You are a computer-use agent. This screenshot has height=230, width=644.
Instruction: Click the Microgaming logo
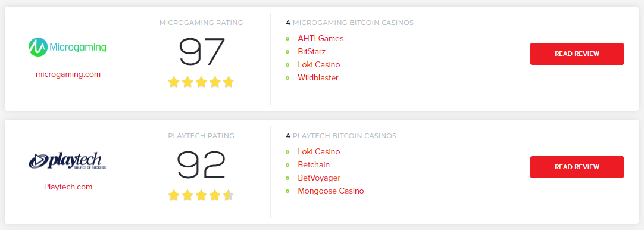click(68, 47)
